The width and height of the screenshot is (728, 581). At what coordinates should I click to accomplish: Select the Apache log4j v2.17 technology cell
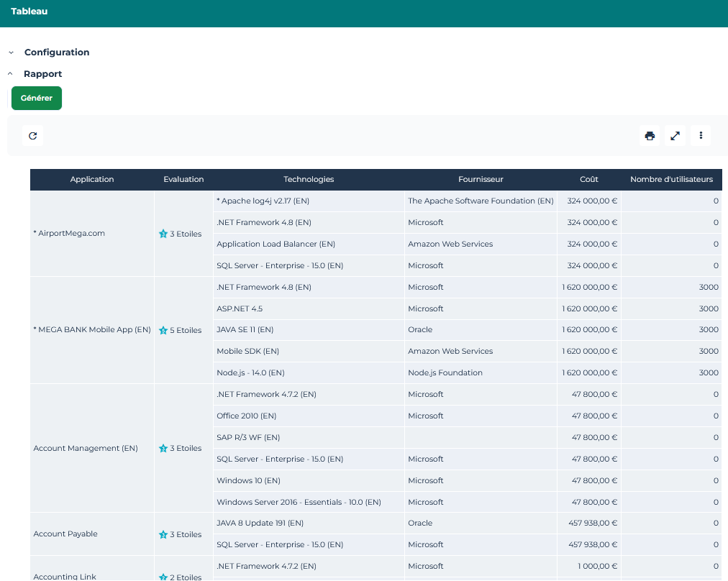263,201
